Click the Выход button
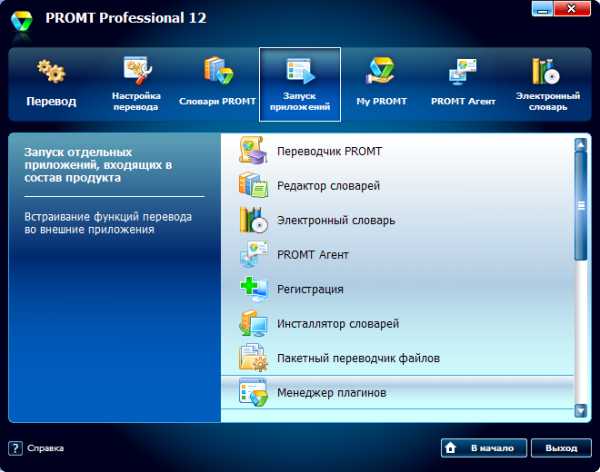This screenshot has height=472, width=600. [x=561, y=448]
